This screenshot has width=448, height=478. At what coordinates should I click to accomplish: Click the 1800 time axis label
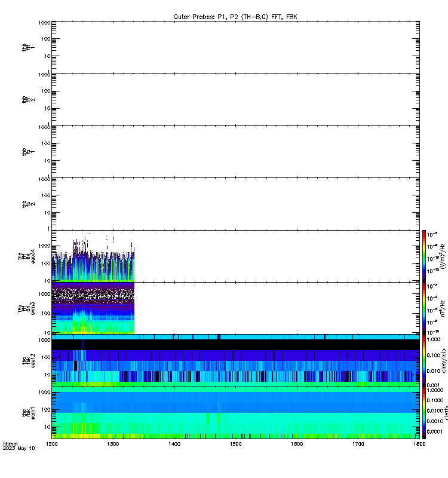[420, 444]
